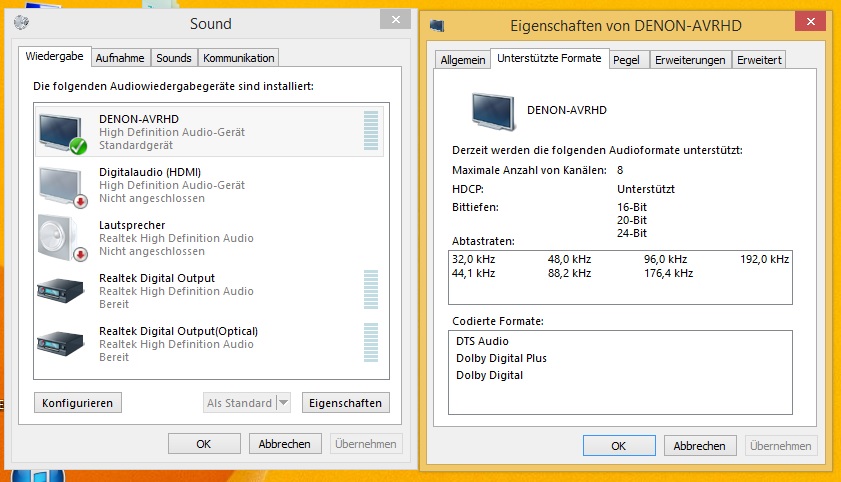Select the Realtek Digital Output(Optical) receiver icon
The width and height of the screenshot is (841, 482).
(x=61, y=343)
